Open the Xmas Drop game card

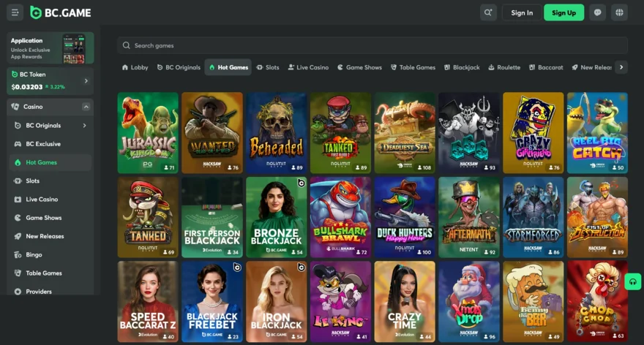(469, 302)
